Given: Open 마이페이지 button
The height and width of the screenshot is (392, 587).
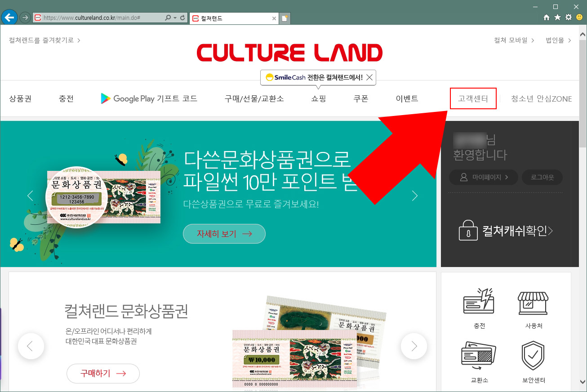Looking at the screenshot, I should (484, 177).
